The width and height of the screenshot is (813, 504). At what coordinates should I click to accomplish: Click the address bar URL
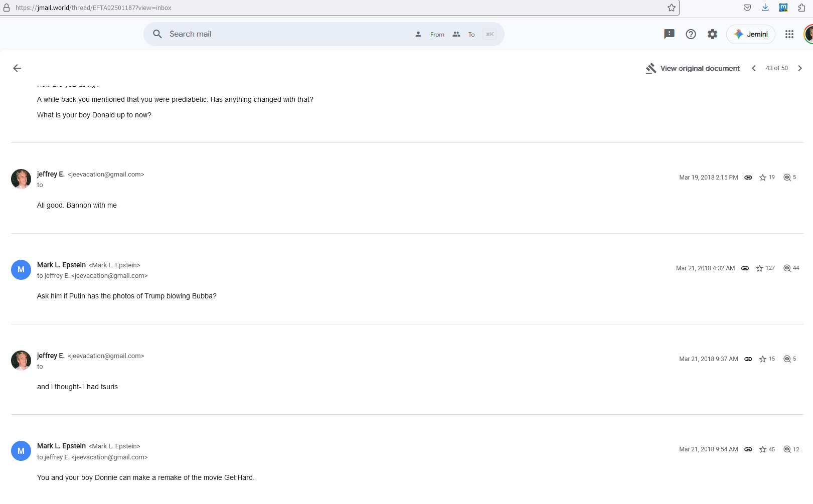(x=93, y=8)
